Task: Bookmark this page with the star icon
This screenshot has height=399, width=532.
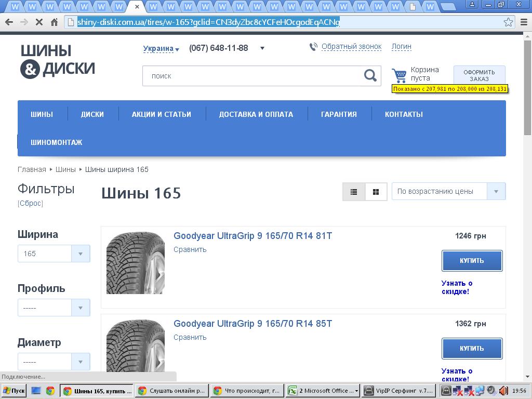Action: pos(508,22)
